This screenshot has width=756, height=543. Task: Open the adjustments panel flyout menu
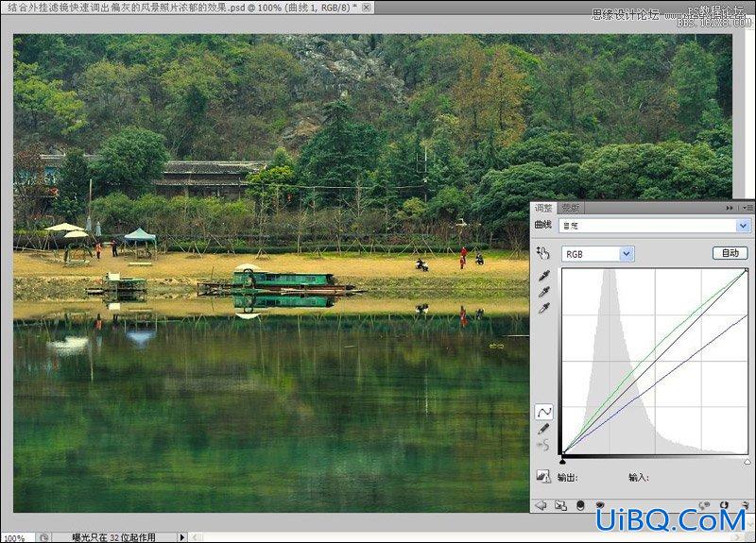tap(747, 208)
